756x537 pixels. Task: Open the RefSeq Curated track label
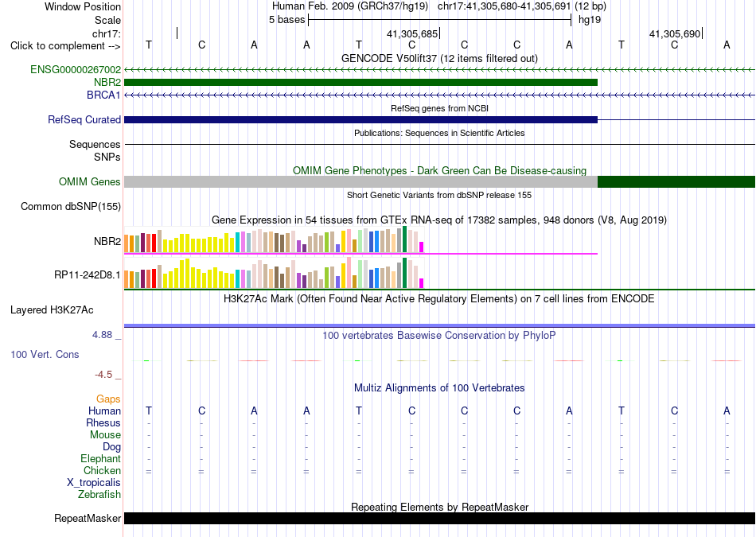click(84, 119)
